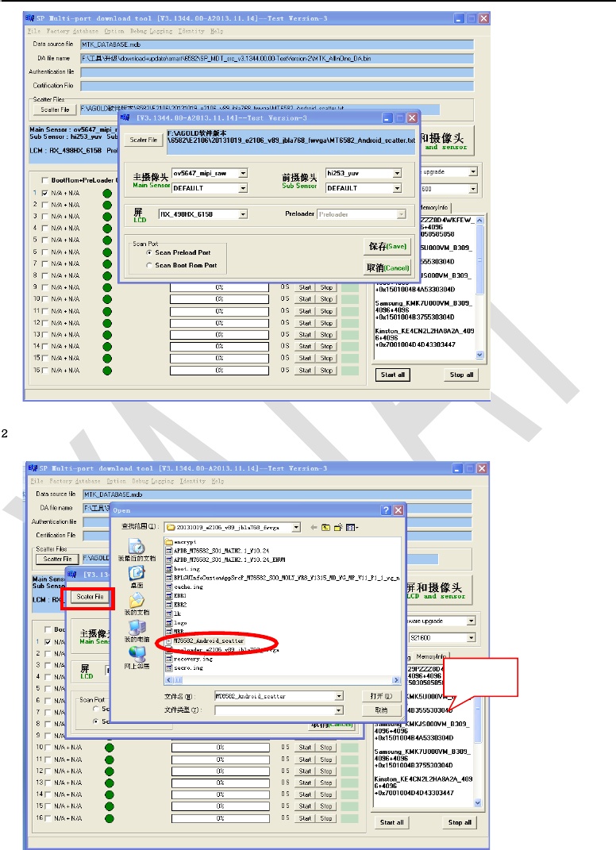616x850 pixels.
Task: Click the Network Places (网上邻居) icon
Action: coord(136,655)
